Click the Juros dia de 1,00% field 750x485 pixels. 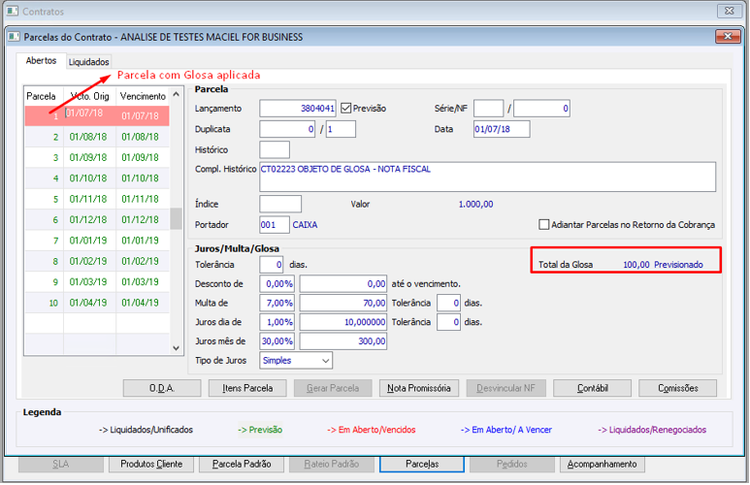(x=277, y=322)
